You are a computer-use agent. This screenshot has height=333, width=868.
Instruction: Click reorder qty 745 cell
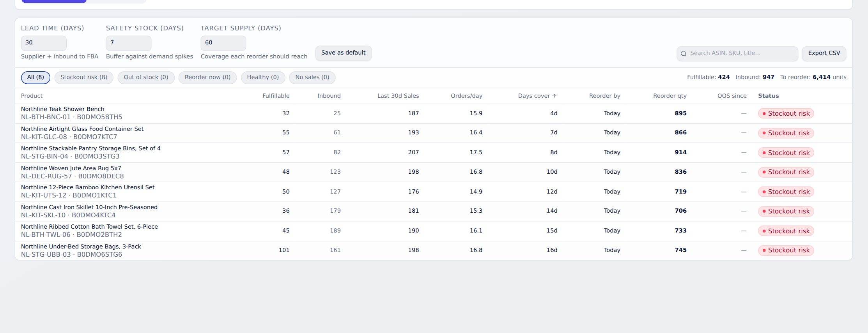click(680, 250)
